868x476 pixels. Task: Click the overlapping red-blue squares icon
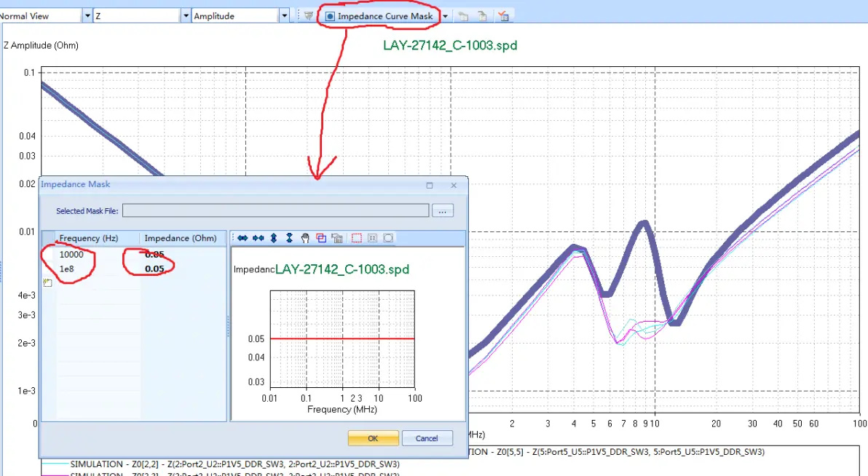321,238
